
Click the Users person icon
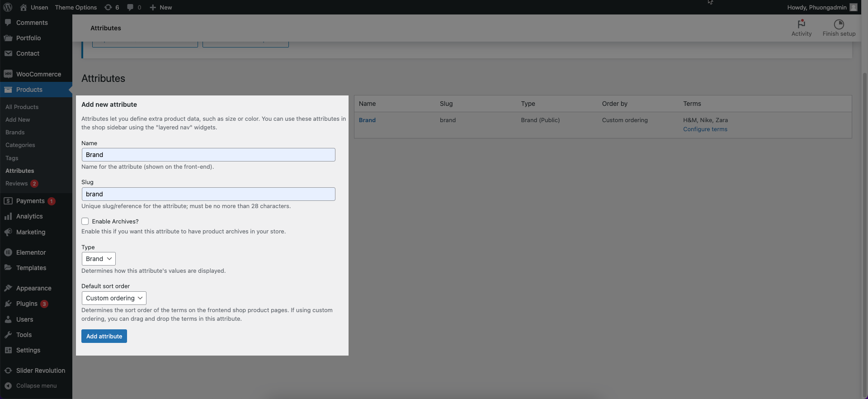[x=8, y=319]
